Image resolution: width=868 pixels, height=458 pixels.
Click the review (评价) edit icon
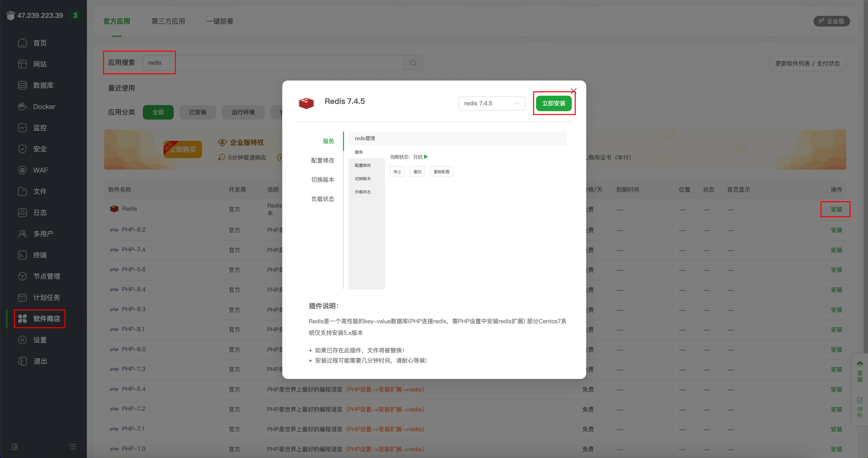pos(860,400)
